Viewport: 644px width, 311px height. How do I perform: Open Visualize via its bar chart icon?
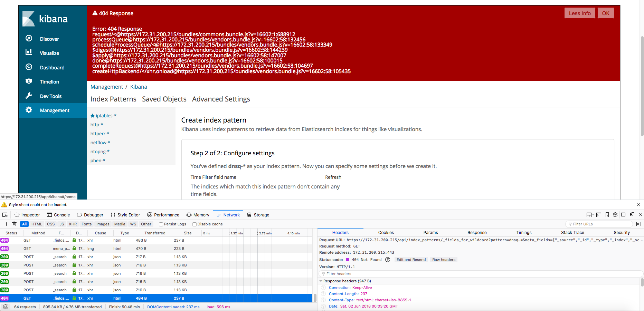(x=29, y=52)
